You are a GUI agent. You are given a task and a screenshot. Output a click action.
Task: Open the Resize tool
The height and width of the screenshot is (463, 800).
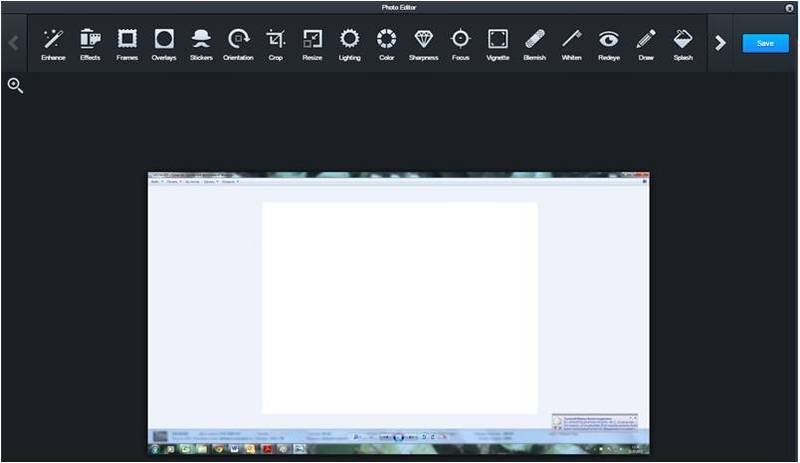click(x=312, y=41)
